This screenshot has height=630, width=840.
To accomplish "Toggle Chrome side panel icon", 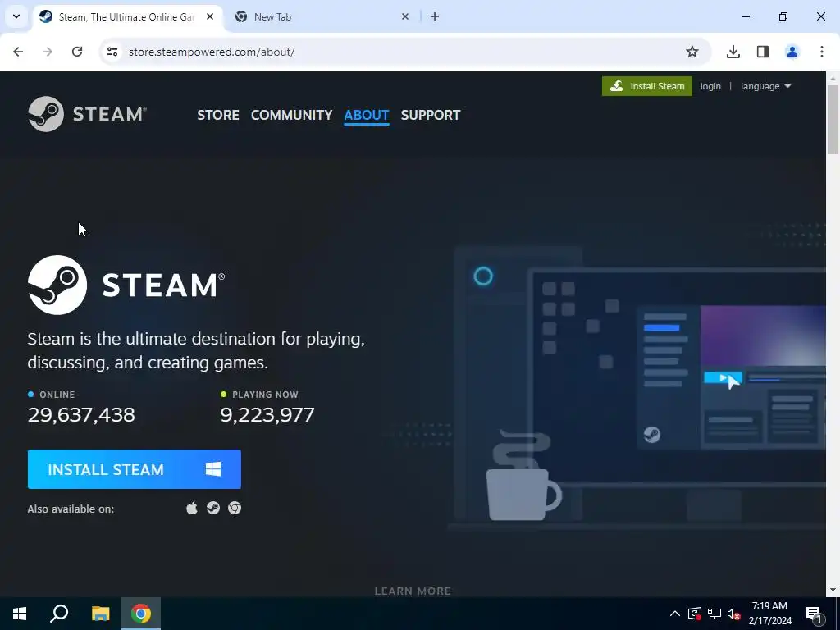I will pyautogui.click(x=763, y=52).
